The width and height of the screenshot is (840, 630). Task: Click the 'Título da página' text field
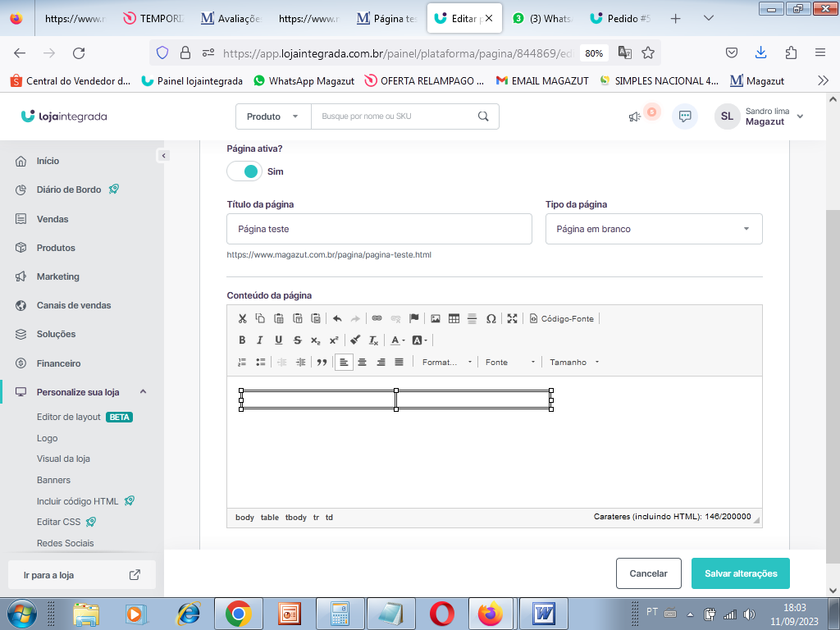[379, 229]
